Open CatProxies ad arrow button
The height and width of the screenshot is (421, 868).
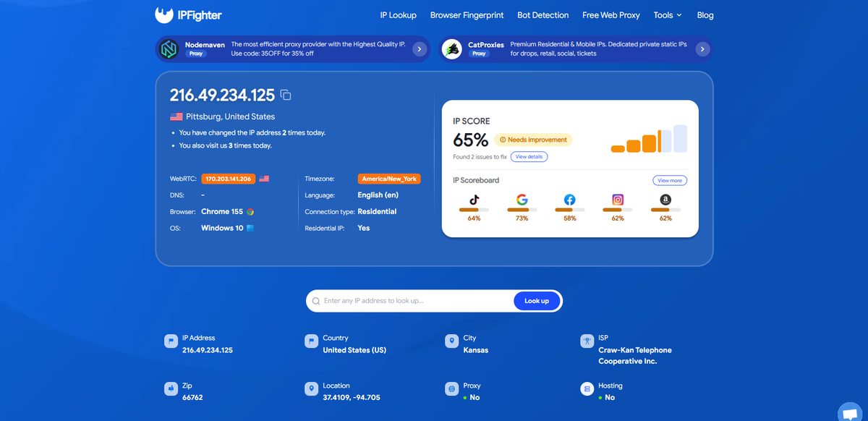702,49
